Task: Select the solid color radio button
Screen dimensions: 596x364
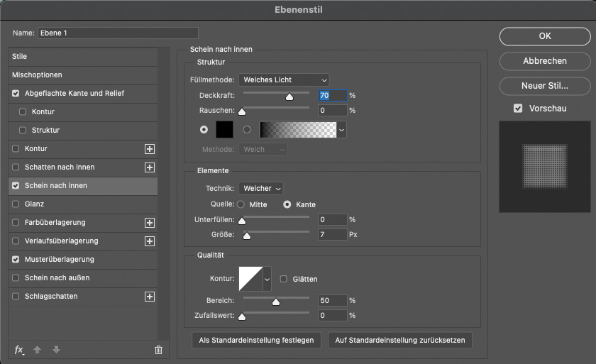Action: click(204, 130)
